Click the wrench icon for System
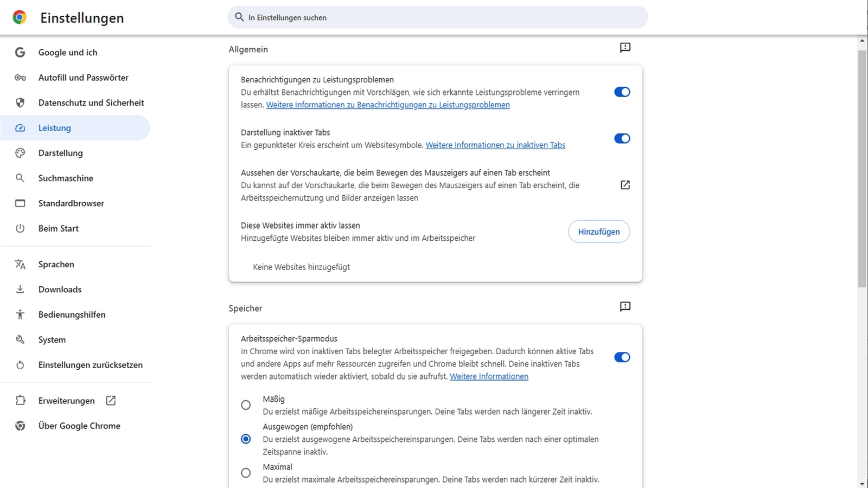 (x=20, y=339)
